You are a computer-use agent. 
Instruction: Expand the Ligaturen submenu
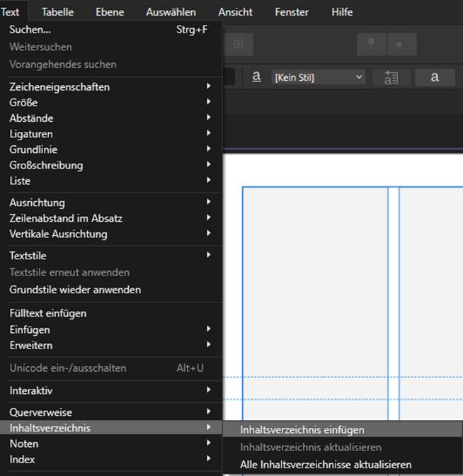pos(111,134)
